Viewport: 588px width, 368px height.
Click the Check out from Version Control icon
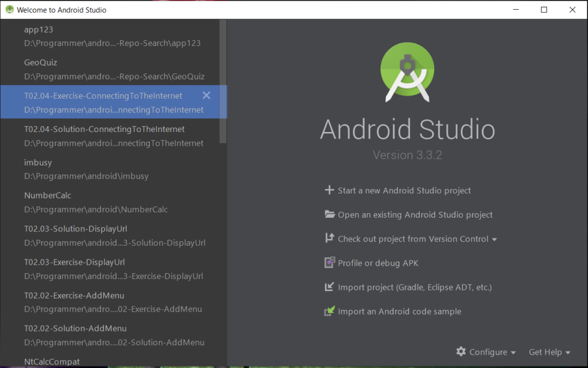click(x=329, y=238)
